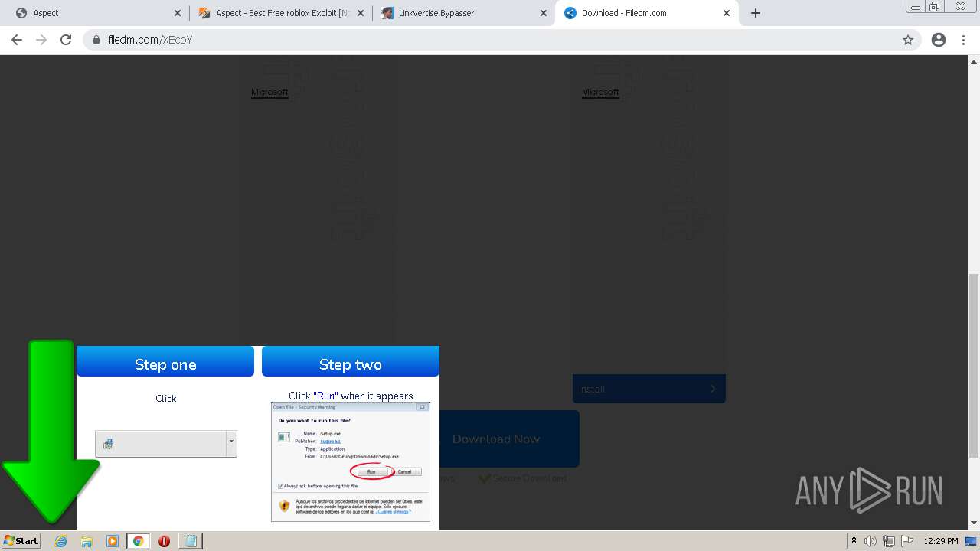Screen dimensions: 980x551
Task: Open the network tray icon
Action: tap(889, 541)
